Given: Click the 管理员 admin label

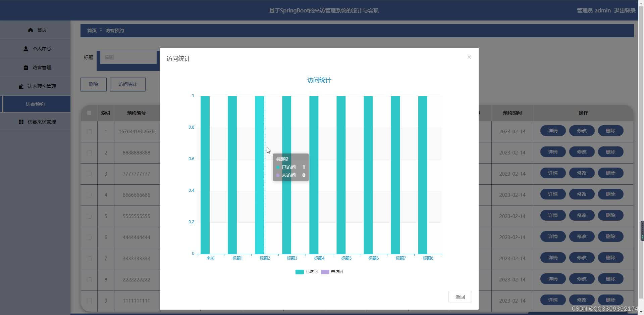Looking at the screenshot, I should coord(593,10).
